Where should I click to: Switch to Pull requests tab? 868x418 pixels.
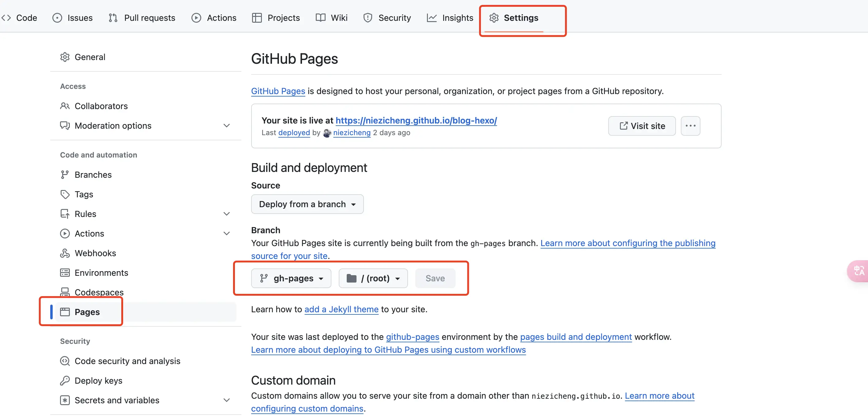click(142, 17)
